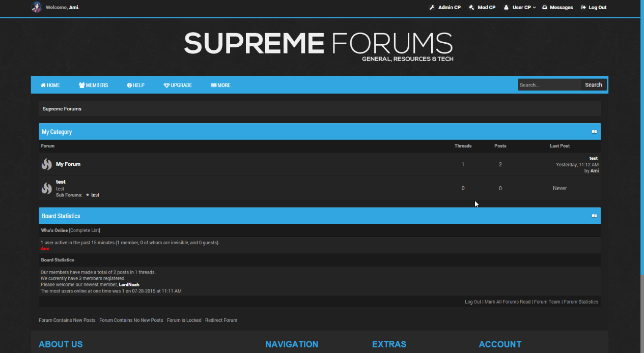Log Out from the top bar
The image size is (644, 353).
tap(594, 8)
